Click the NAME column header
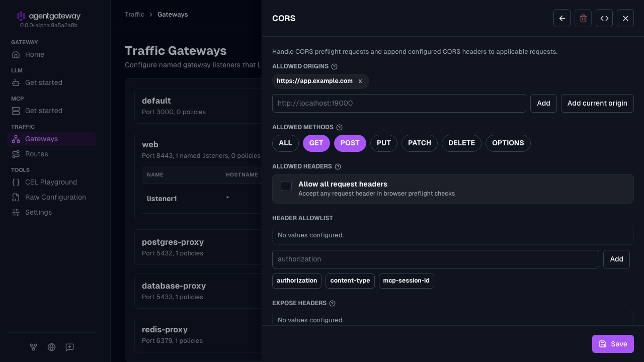The width and height of the screenshot is (644, 362). [155, 175]
